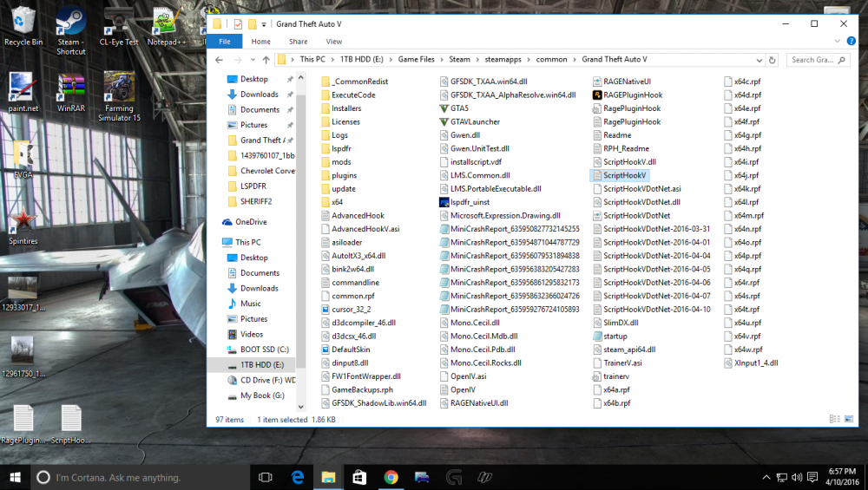Click Properties quick access toolbar icon
868x490 pixels.
(x=238, y=24)
